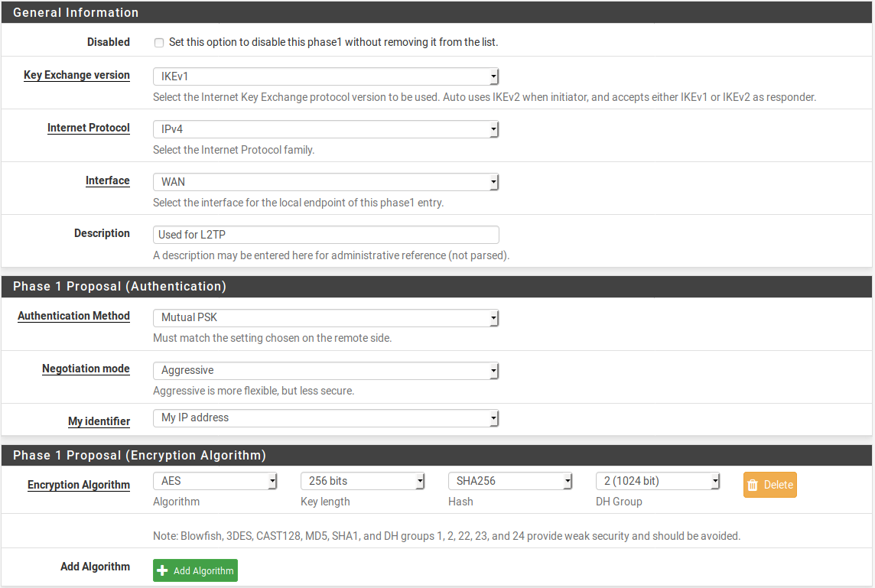Click the orange Delete button
This screenshot has width=875, height=588.
770,485
